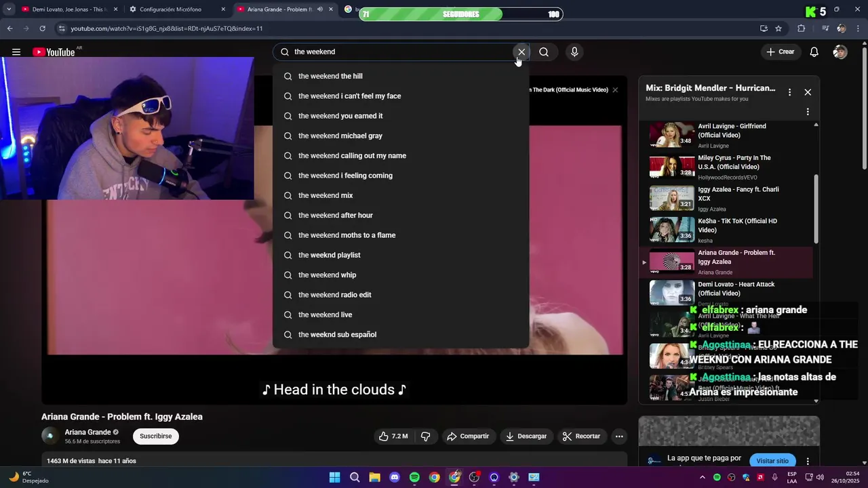This screenshot has width=868, height=488.
Task: Share the video via Compartir
Action: (468, 436)
